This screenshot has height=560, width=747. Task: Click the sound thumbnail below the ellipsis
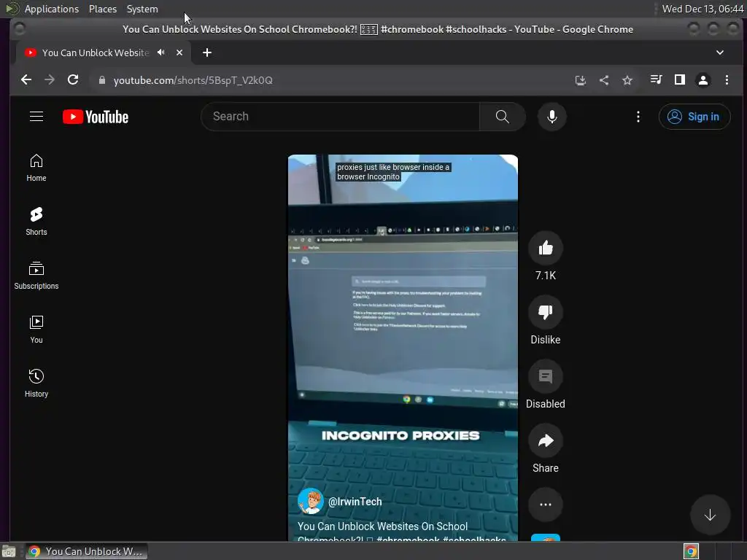pyautogui.click(x=546, y=538)
